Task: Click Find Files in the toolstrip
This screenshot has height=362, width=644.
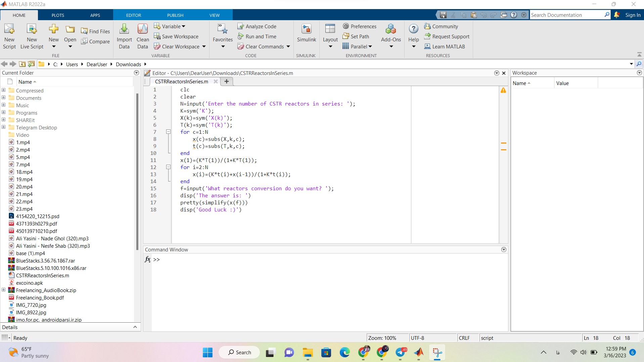Action: tap(95, 31)
